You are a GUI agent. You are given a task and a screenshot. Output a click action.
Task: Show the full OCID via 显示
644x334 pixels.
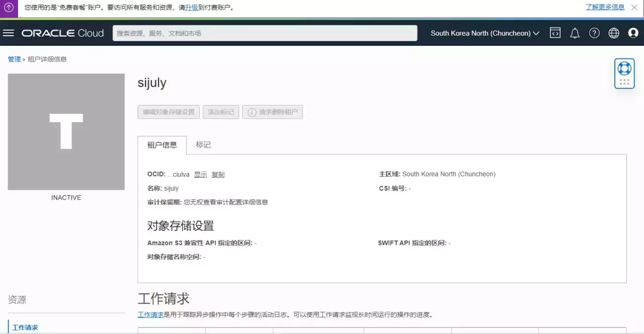201,175
